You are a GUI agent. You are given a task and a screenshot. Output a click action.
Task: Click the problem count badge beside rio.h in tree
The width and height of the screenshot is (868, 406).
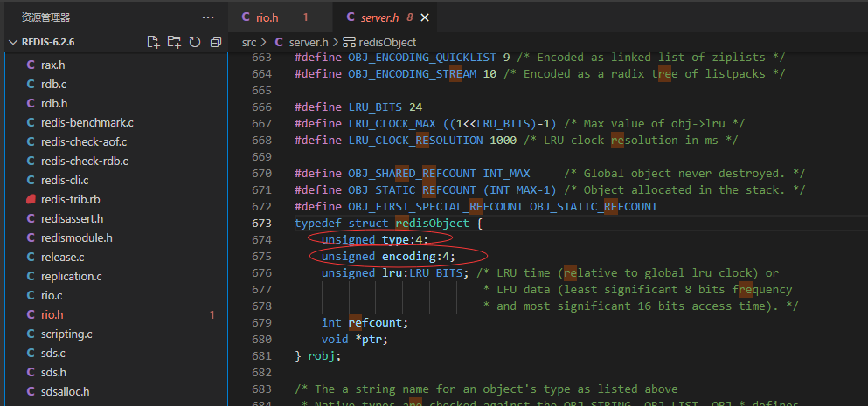(x=212, y=314)
